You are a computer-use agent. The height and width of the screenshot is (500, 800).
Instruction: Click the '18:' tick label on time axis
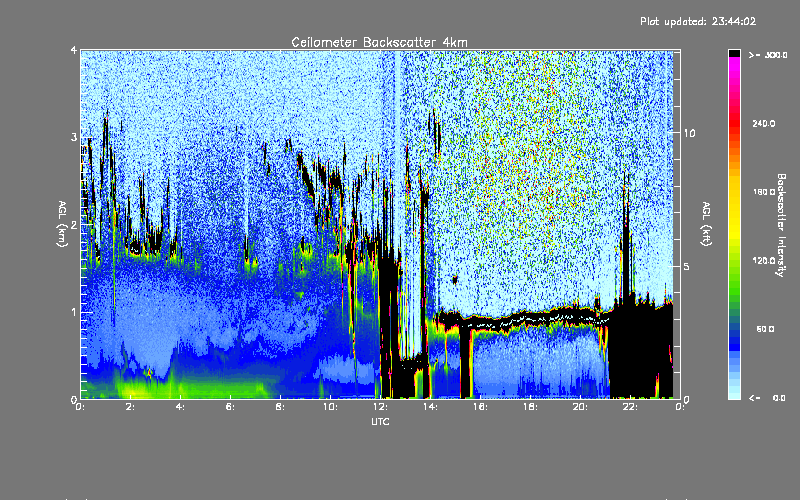531,407
